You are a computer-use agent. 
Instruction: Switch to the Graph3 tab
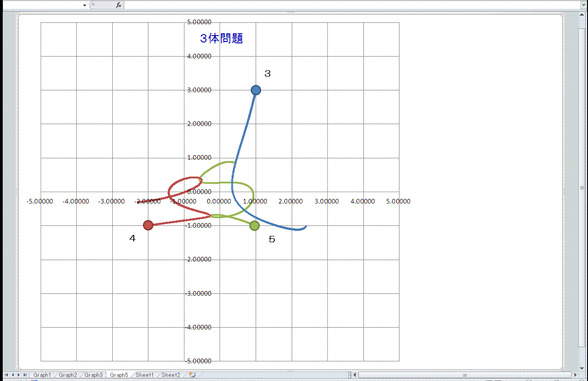(93, 375)
